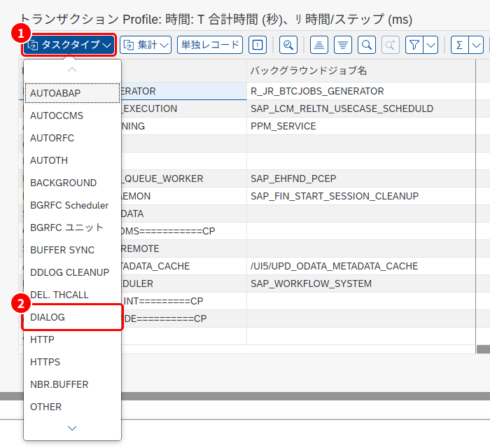Click the /UI5/UPD_ODATA_METADATA_CACHE job cell
Image resolution: width=490 pixels, height=448 pixels.
[361, 266]
